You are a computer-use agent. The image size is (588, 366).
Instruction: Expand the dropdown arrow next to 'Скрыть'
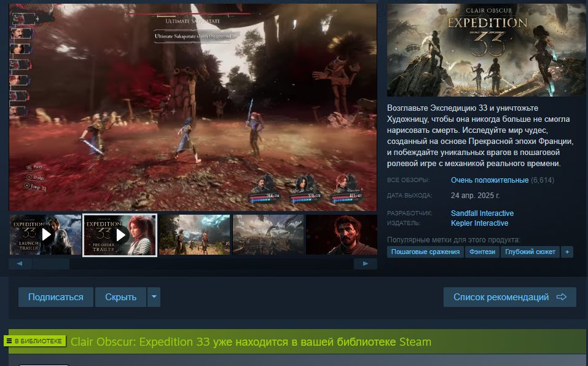(154, 297)
